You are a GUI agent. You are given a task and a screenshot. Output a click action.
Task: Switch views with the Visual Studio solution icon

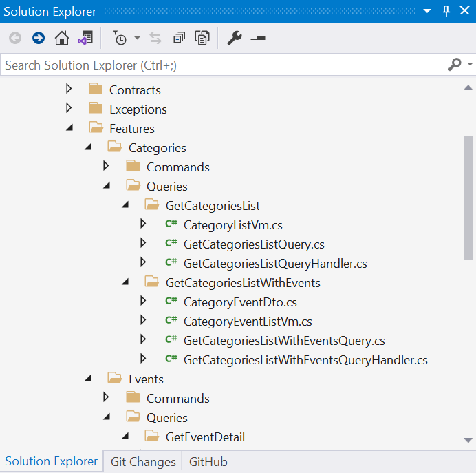[85, 38]
